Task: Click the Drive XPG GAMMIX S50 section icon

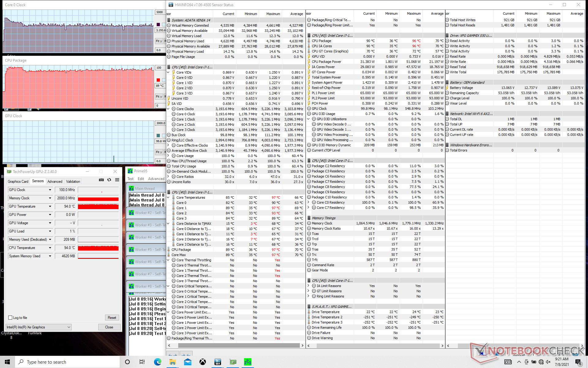Action: point(447,36)
